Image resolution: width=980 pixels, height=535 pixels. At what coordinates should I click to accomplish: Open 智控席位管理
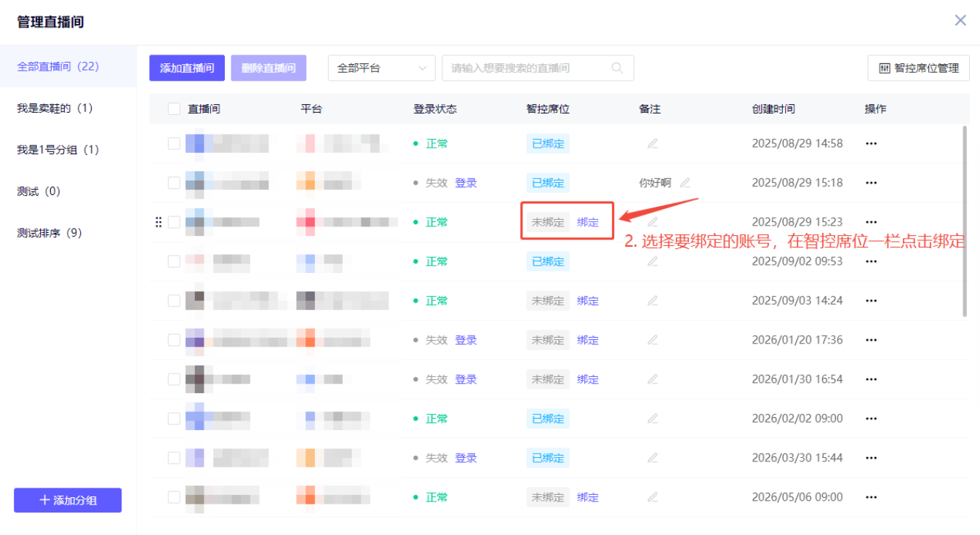[x=918, y=68]
